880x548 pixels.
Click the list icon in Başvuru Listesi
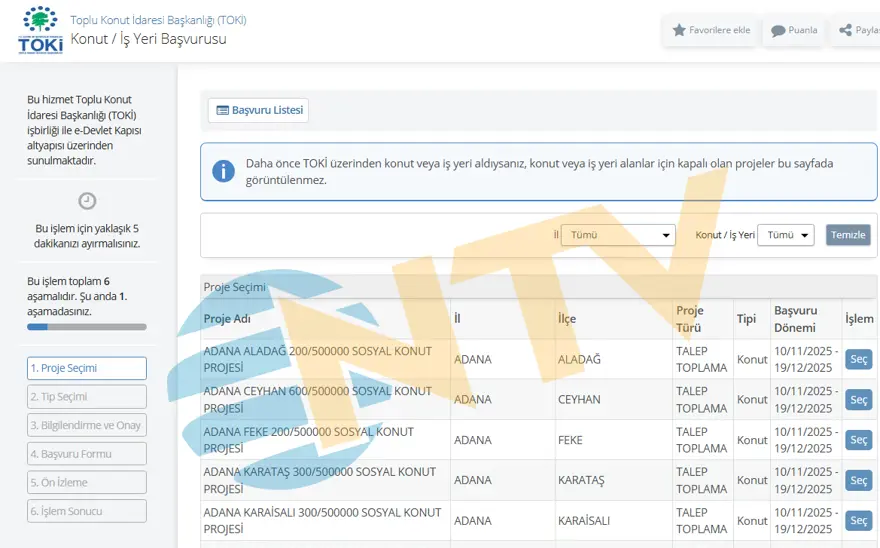(223, 110)
